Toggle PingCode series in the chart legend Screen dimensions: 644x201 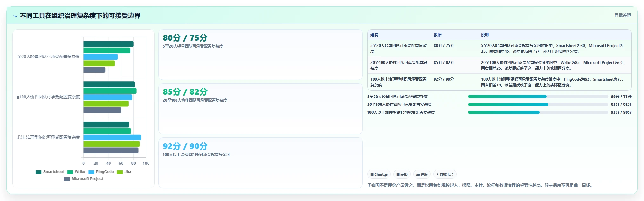click(101, 172)
